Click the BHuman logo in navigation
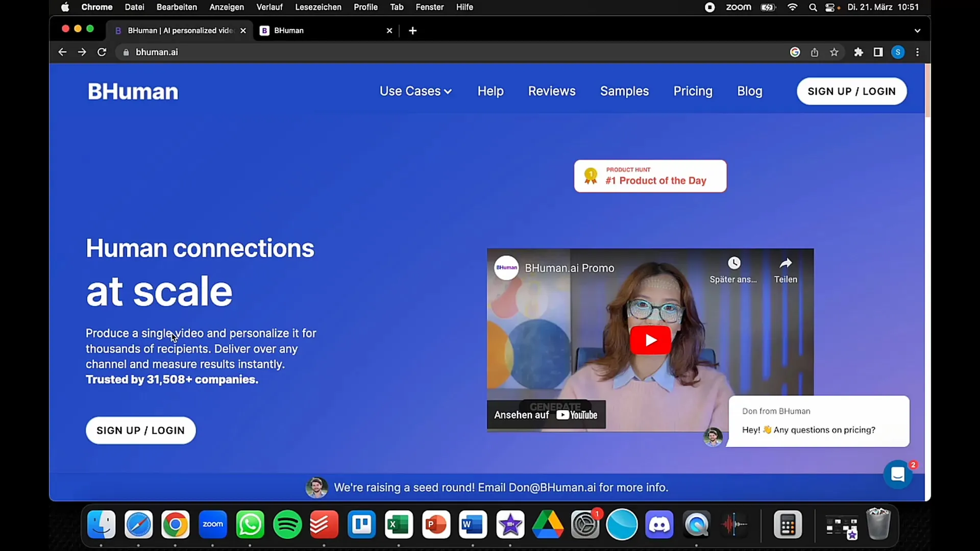The height and width of the screenshot is (551, 980). (x=133, y=91)
